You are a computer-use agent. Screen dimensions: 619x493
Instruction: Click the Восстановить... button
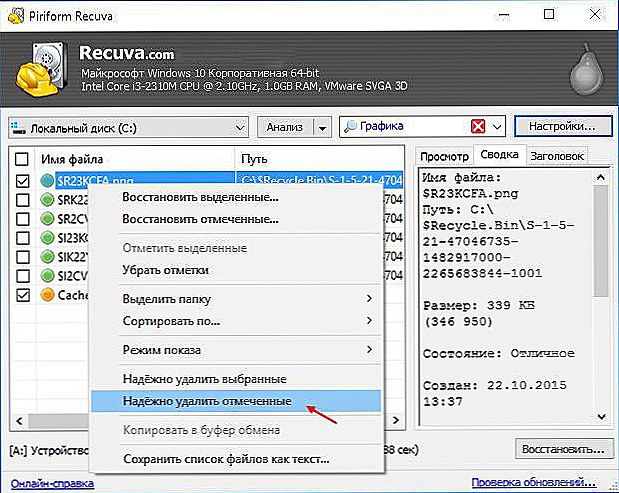(x=563, y=449)
